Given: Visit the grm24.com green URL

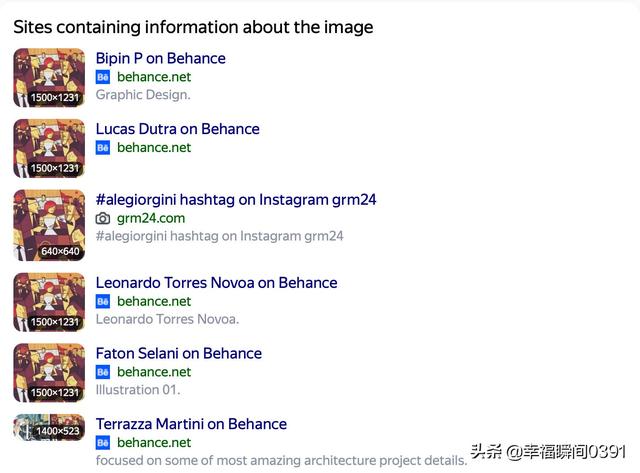Looking at the screenshot, I should [x=151, y=218].
